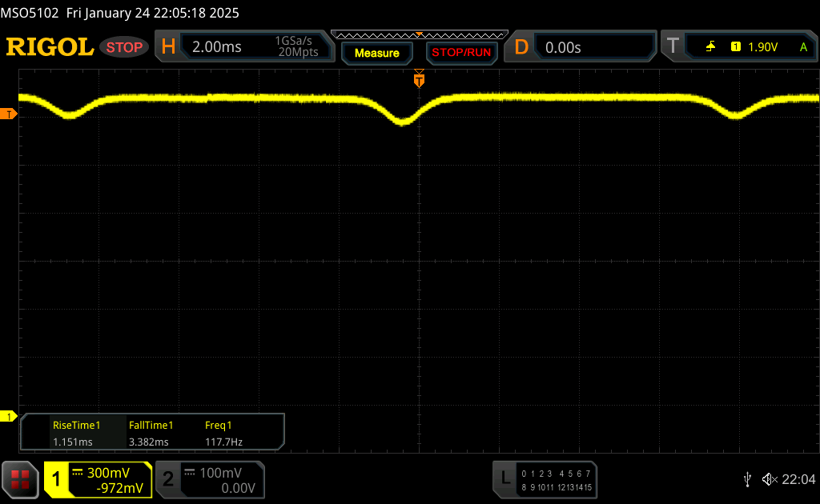This screenshot has height=504, width=820.
Task: Click channel 2 DC coupling icon
Action: point(190,473)
